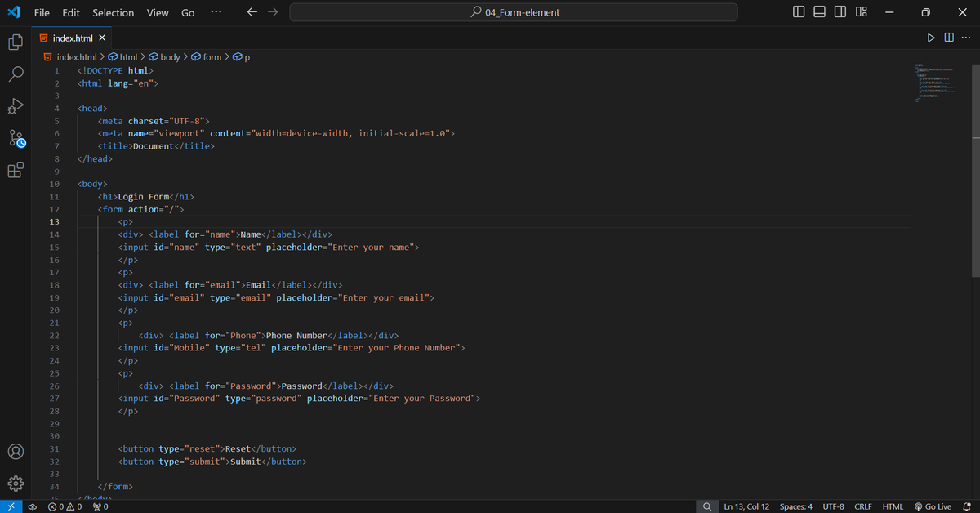
Task: Click Ln 13, Col 12 indicator
Action: coord(746,506)
